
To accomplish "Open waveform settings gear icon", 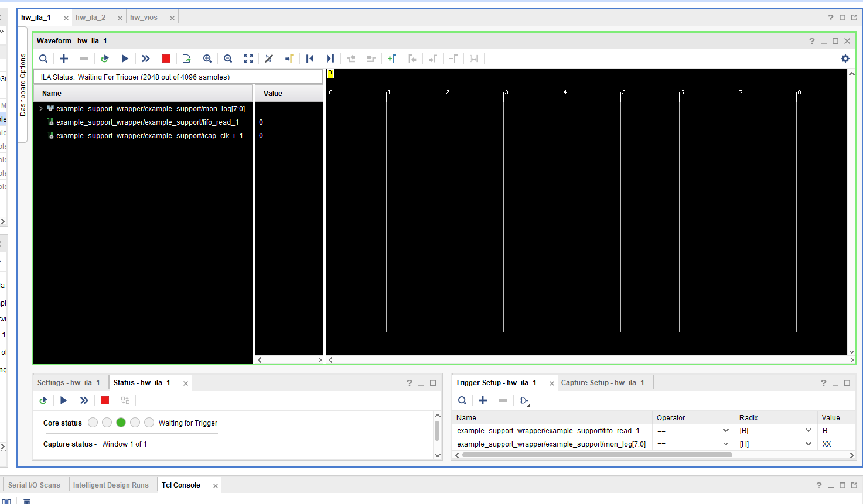I will click(845, 59).
